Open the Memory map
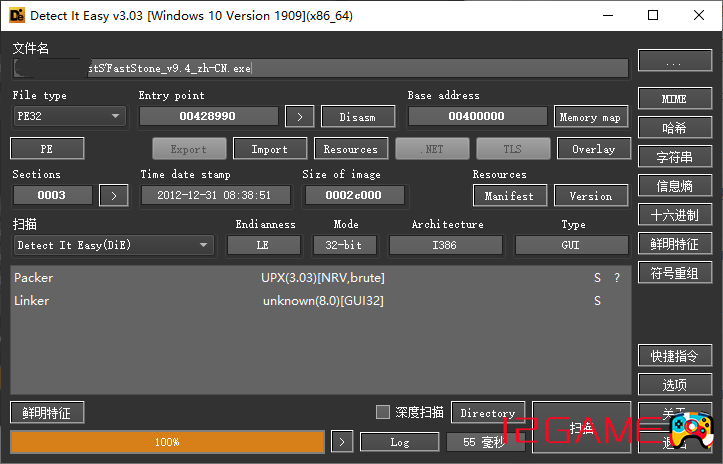723x464 pixels. [x=590, y=117]
